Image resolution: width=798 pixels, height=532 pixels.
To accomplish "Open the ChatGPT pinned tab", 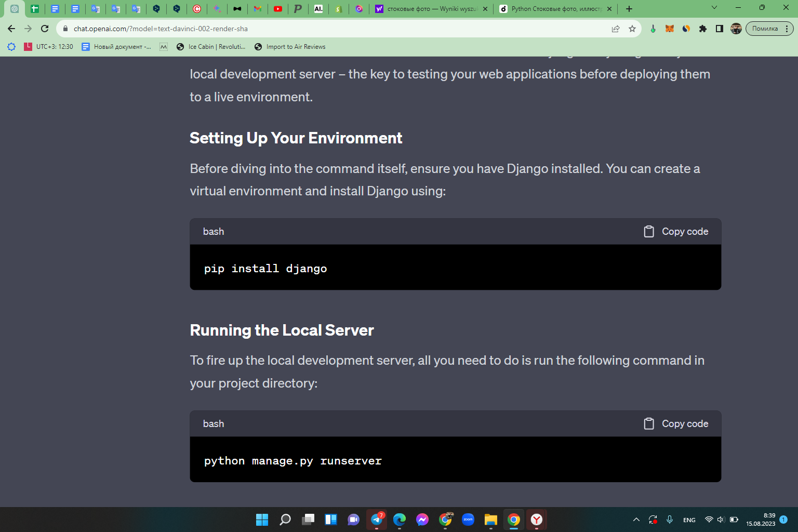I will pos(14,9).
